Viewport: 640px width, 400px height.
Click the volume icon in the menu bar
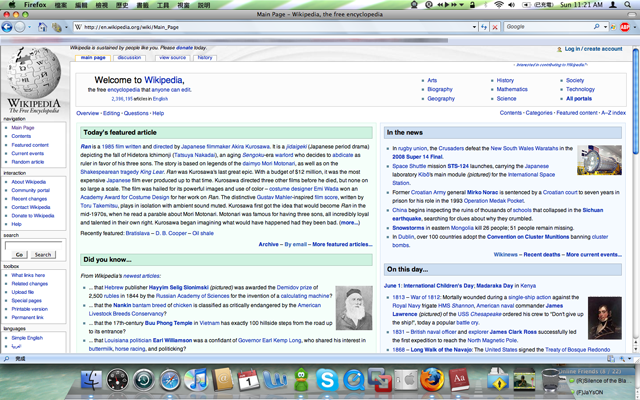point(511,4)
